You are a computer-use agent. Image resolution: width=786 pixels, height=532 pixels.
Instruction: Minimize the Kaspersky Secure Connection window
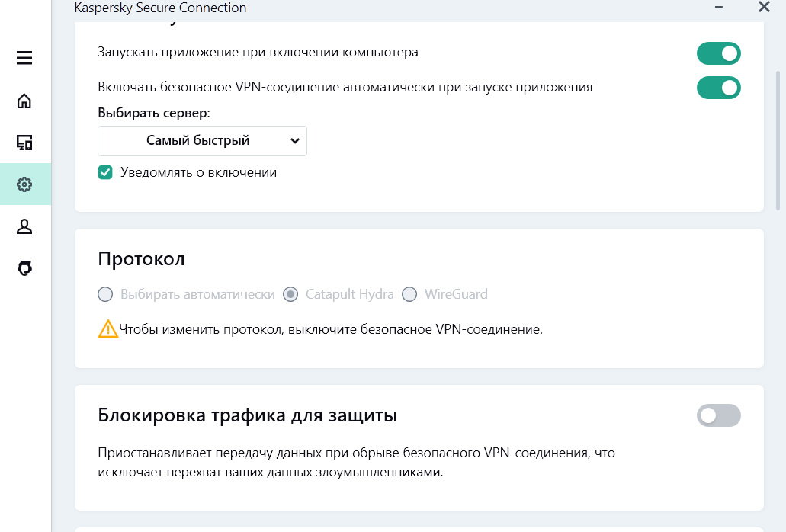tap(719, 8)
